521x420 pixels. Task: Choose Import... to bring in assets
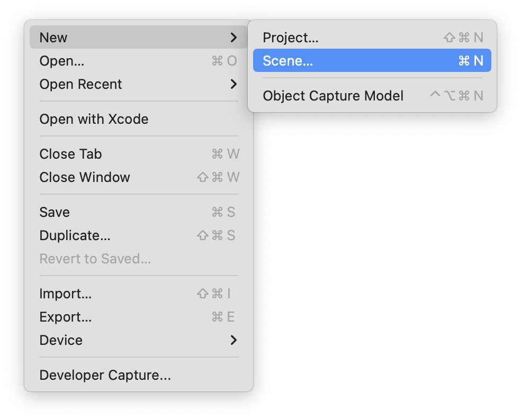pos(65,294)
